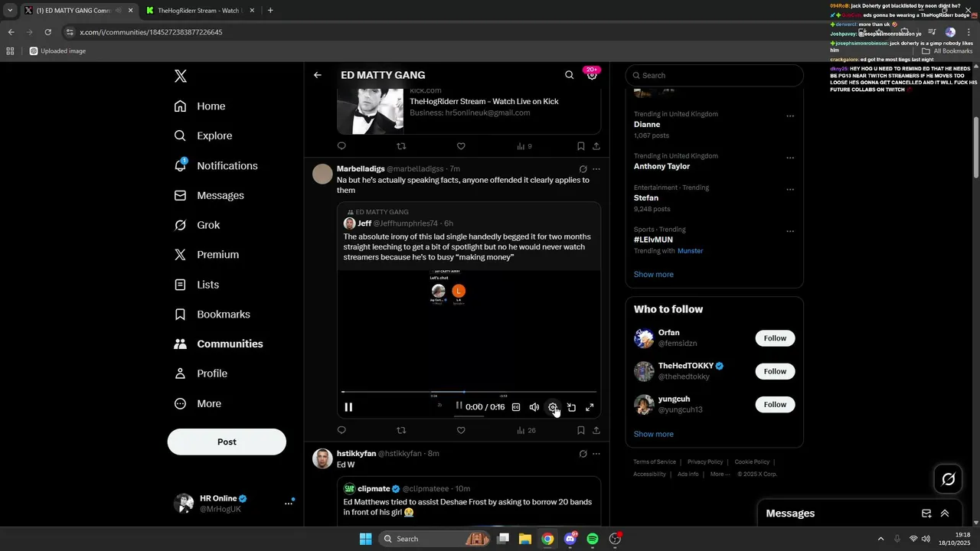Image resolution: width=980 pixels, height=551 pixels.
Task: Go to Home in the sidebar
Action: tap(200, 106)
